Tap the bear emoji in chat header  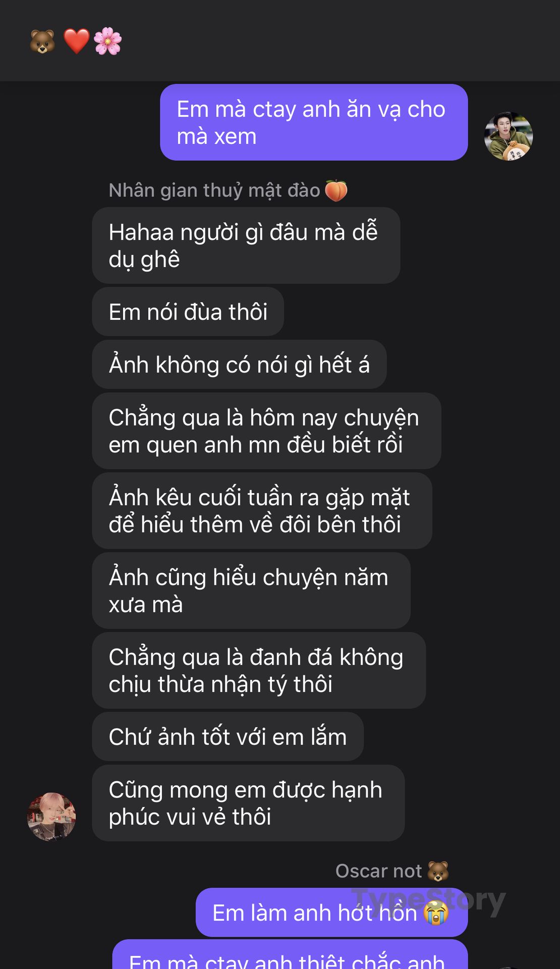42,41
